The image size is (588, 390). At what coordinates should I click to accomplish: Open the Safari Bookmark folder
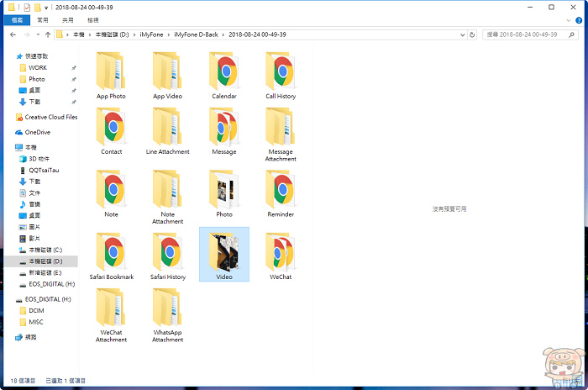(x=111, y=252)
